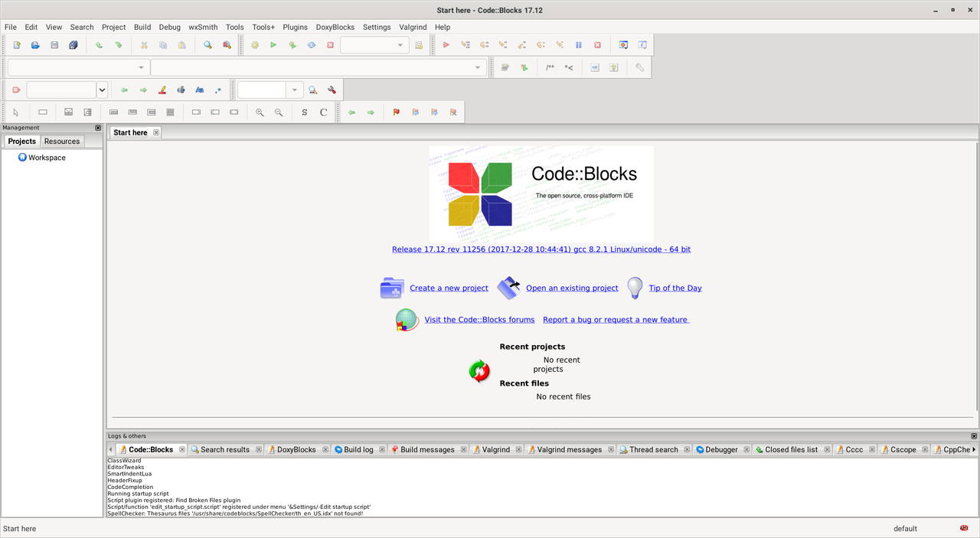Open the Plugins menu
980x538 pixels.
296,27
